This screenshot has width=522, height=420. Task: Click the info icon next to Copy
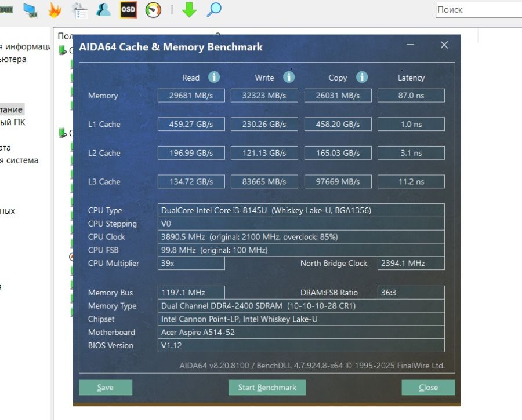pyautogui.click(x=362, y=77)
